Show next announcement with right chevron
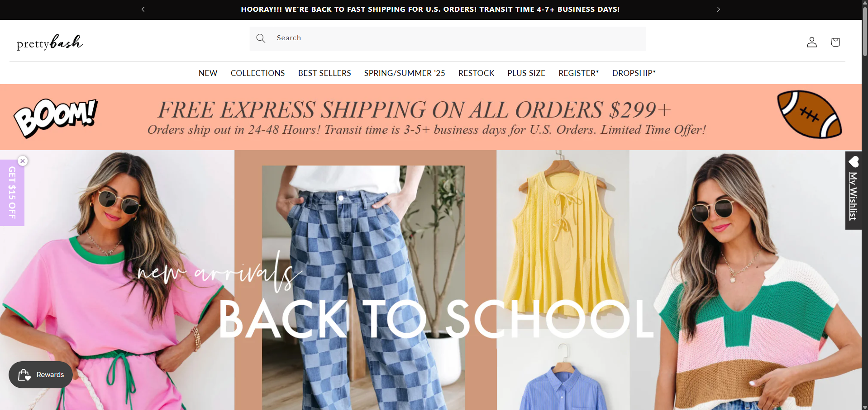This screenshot has height=410, width=868. (x=718, y=9)
